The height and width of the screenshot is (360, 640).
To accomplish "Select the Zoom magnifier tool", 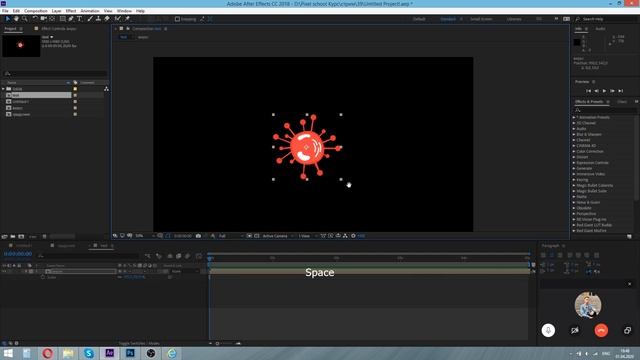I will 24,19.
